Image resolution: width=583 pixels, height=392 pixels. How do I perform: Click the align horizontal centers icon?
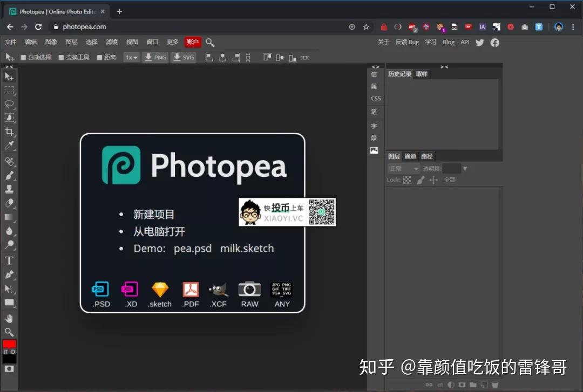pos(222,58)
